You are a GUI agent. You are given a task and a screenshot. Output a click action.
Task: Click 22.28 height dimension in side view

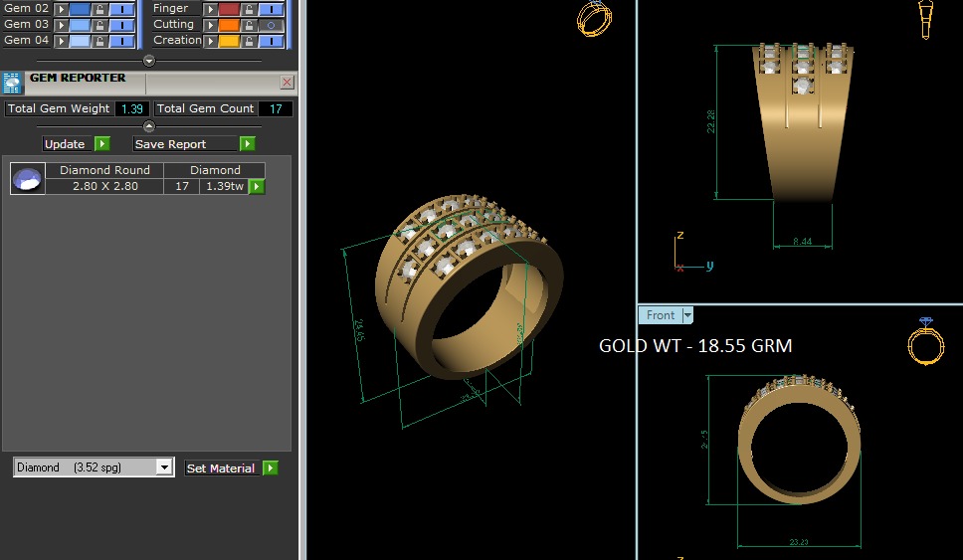[x=711, y=121]
